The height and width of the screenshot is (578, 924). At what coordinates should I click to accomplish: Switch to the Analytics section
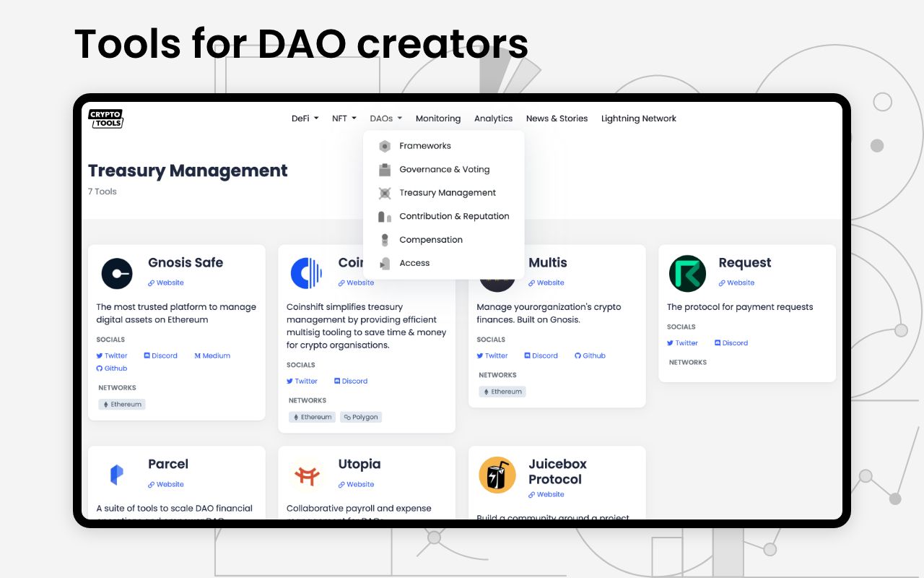[493, 118]
